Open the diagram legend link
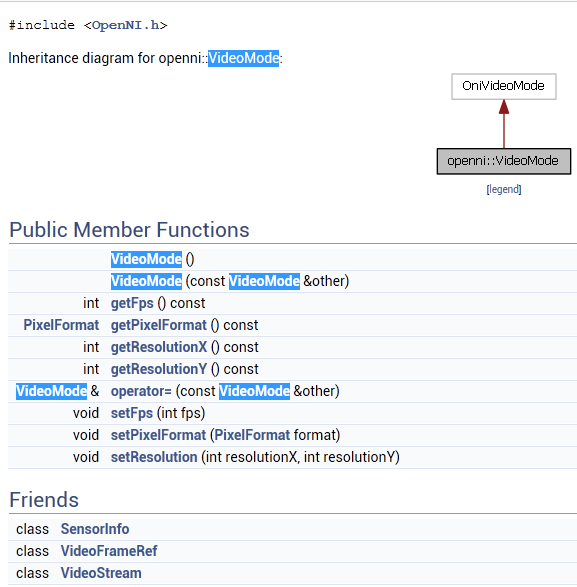This screenshot has height=587, width=577. [504, 189]
